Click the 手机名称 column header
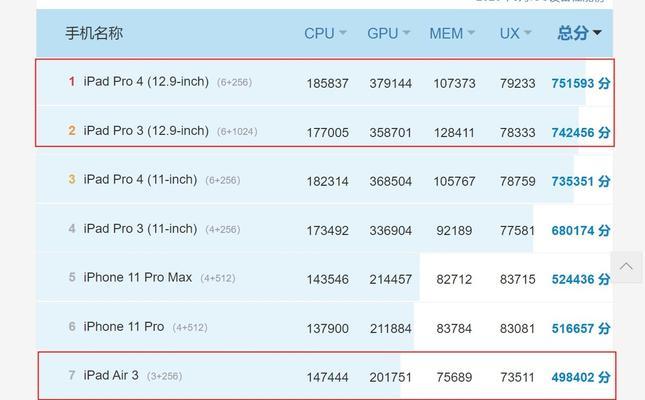 94,33
